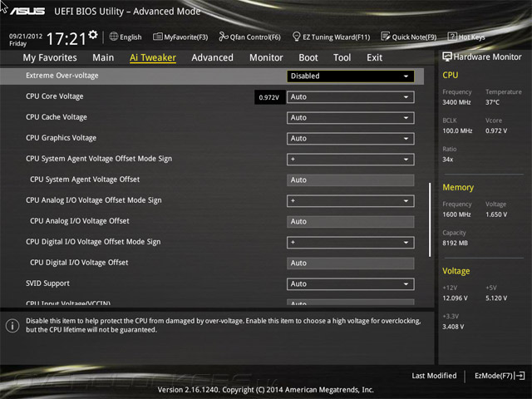Click CPU frequency value 3400 MHz
This screenshot has height=399, width=532.
tap(456, 102)
